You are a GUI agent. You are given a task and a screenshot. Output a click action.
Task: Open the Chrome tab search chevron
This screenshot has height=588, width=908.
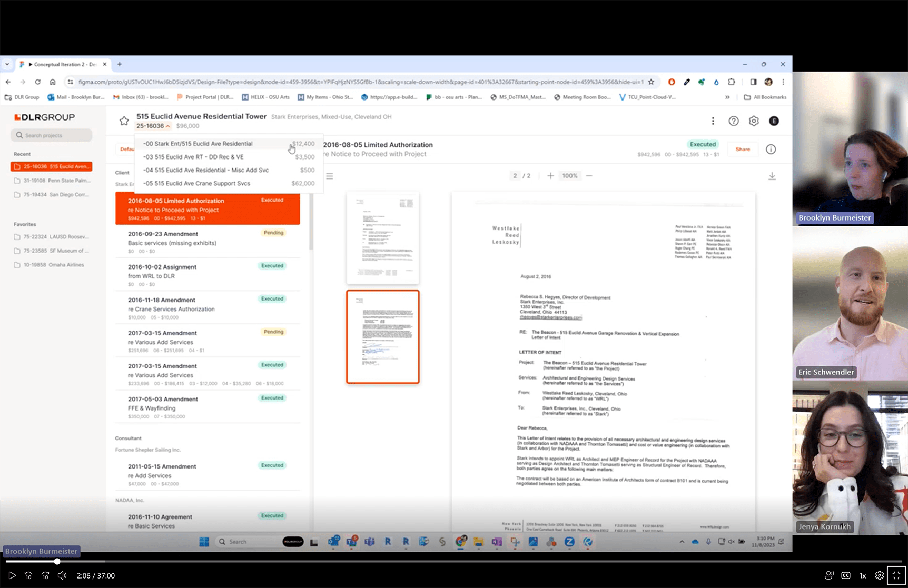tap(7, 64)
